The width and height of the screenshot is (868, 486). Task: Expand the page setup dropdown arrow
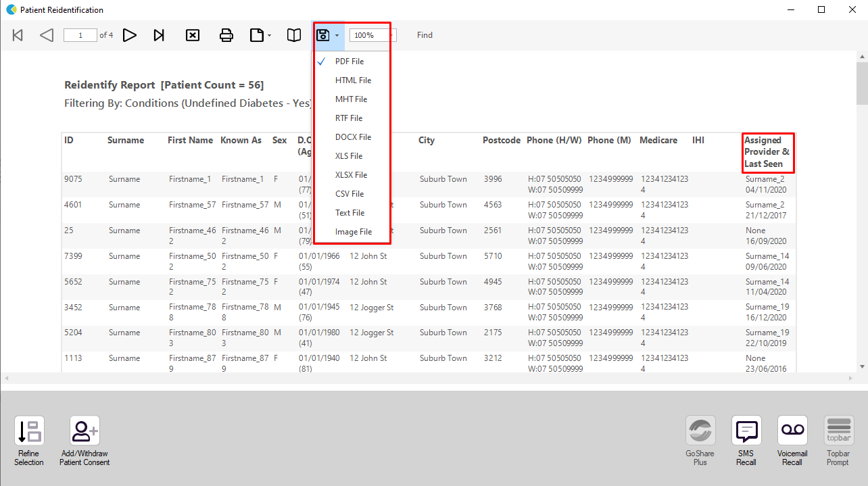269,35
